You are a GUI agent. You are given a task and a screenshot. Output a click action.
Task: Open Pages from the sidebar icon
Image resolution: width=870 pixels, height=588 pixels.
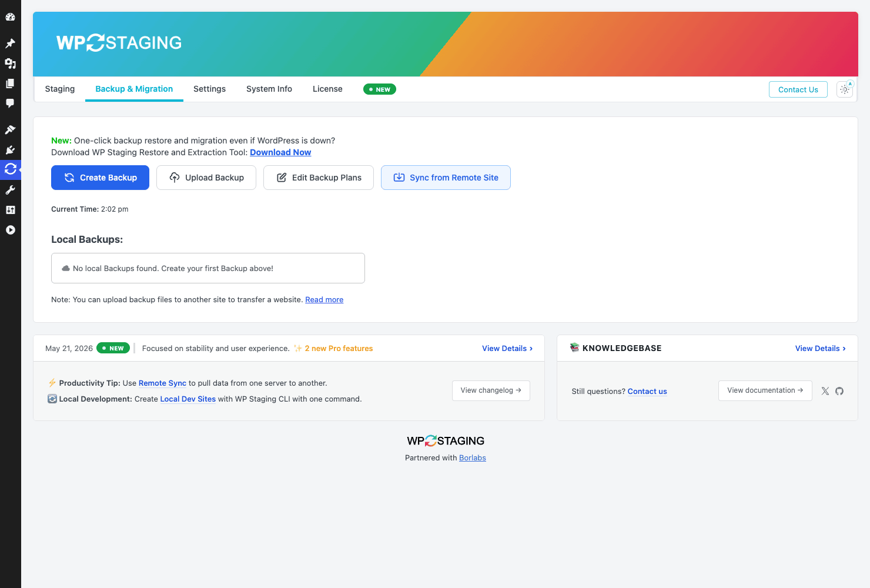pyautogui.click(x=10, y=83)
